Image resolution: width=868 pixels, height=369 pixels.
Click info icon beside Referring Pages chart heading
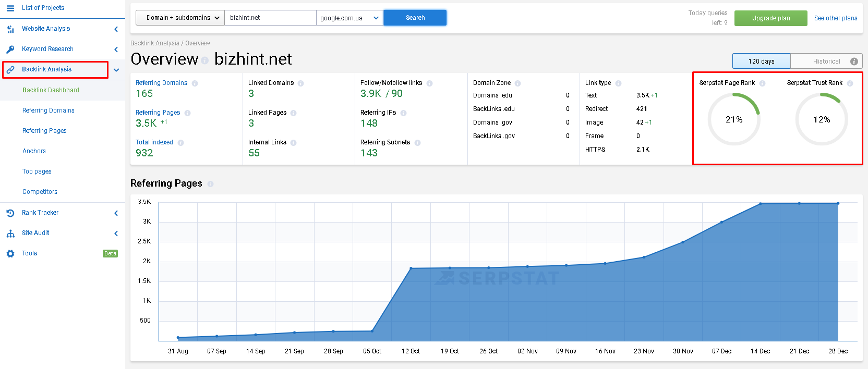(x=210, y=184)
